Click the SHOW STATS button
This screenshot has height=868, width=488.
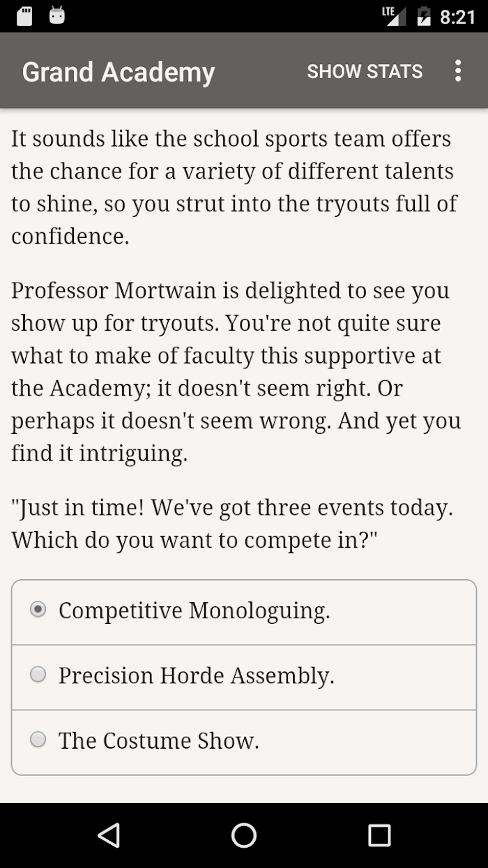click(x=365, y=71)
